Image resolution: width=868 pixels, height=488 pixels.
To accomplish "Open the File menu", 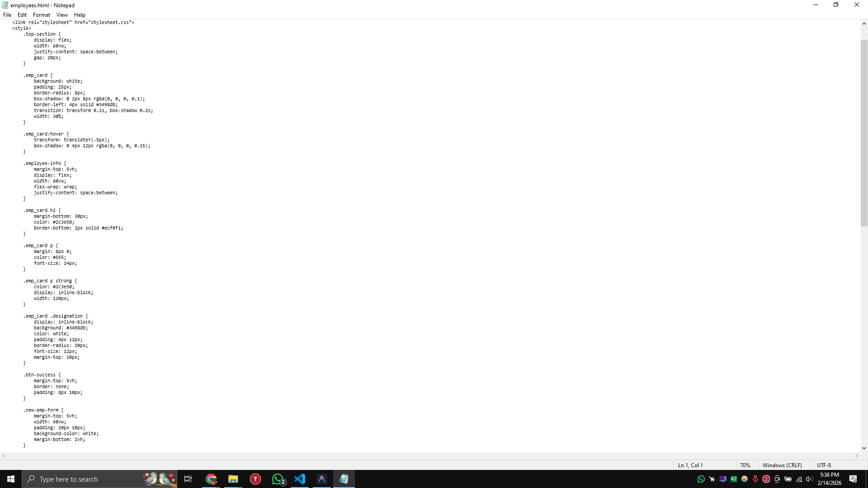I will pos(7,15).
